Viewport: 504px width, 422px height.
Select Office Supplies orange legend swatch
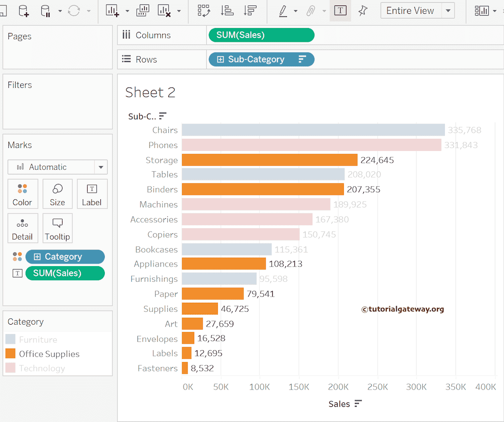click(10, 354)
